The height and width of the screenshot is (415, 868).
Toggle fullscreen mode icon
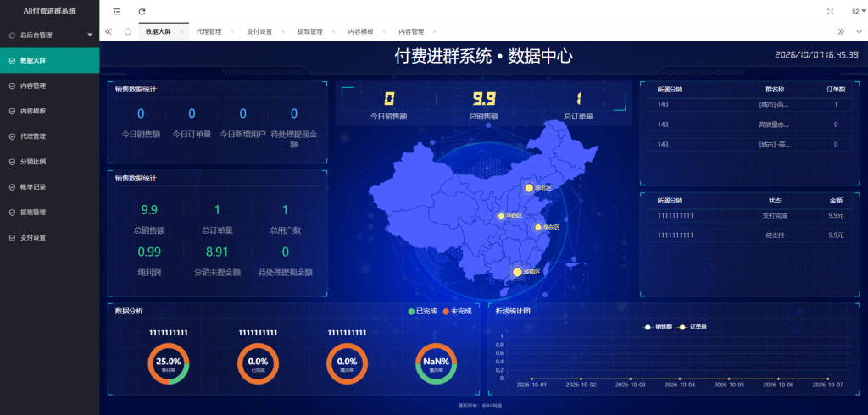pos(830,12)
